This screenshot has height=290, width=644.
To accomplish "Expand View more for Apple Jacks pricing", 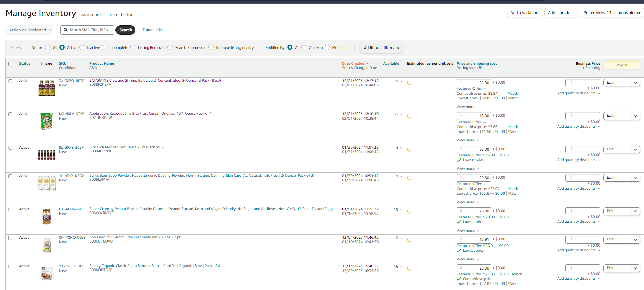I will [x=468, y=140].
